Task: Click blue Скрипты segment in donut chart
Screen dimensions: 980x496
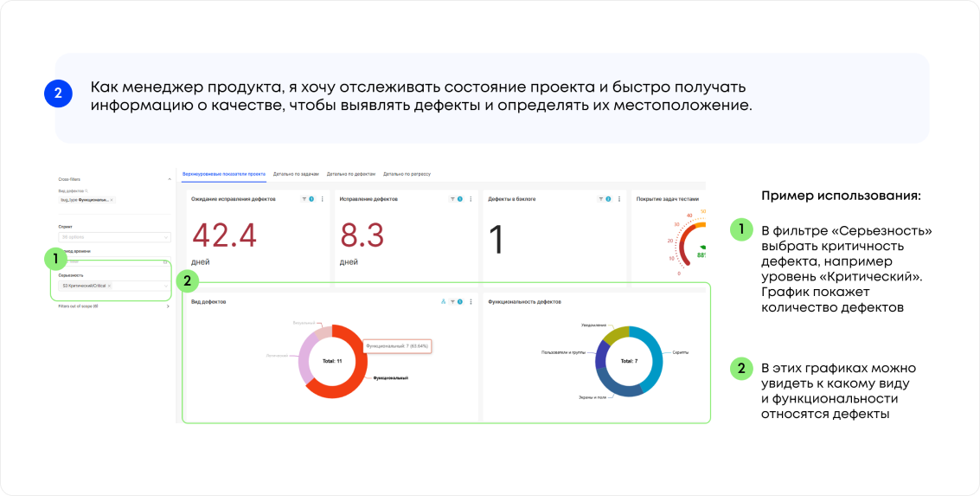Action: (x=650, y=357)
